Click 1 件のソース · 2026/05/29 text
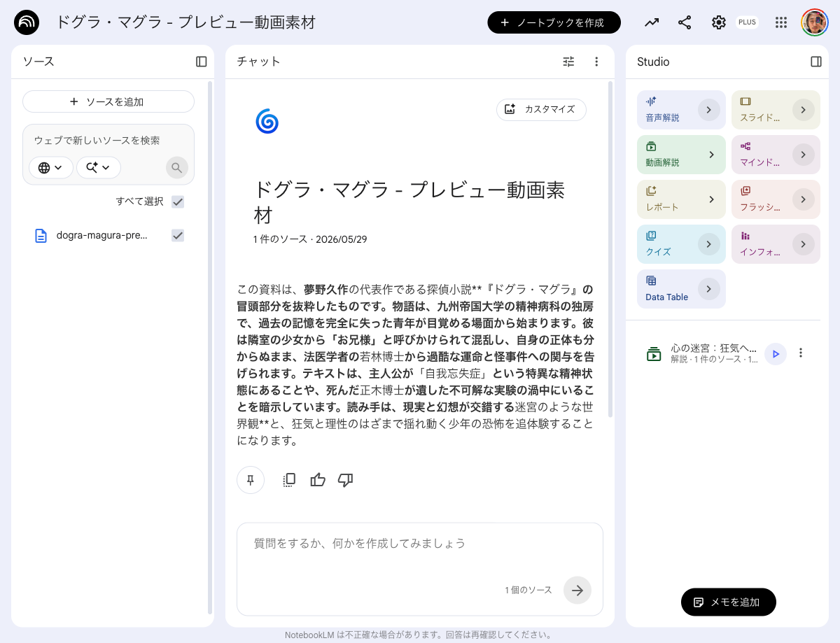Image resolution: width=840 pixels, height=643 pixels. point(310,239)
